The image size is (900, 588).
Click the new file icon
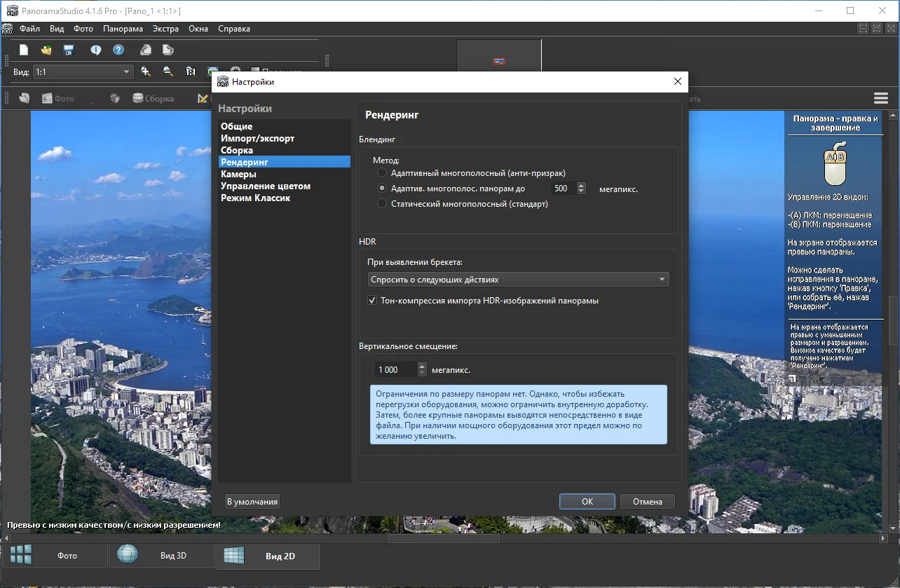click(24, 50)
